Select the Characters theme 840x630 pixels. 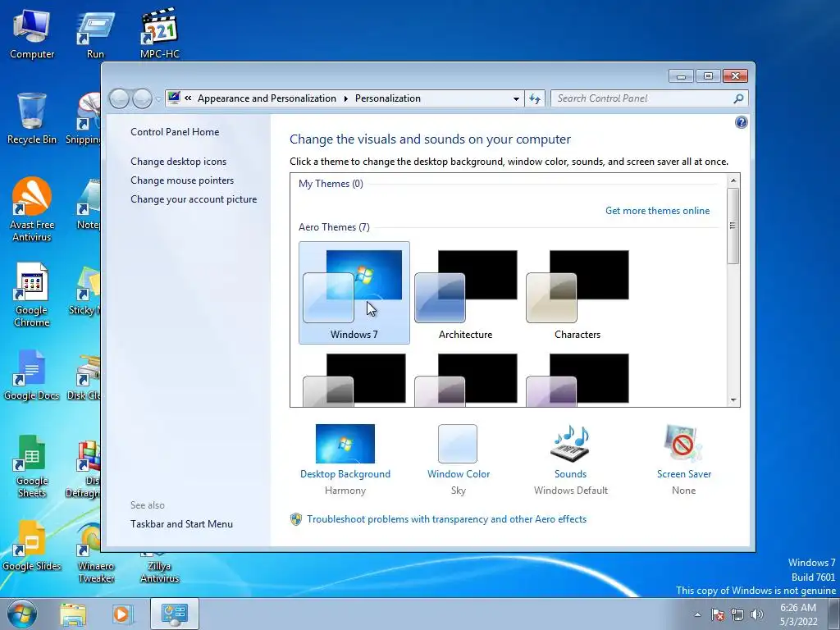[x=577, y=293]
